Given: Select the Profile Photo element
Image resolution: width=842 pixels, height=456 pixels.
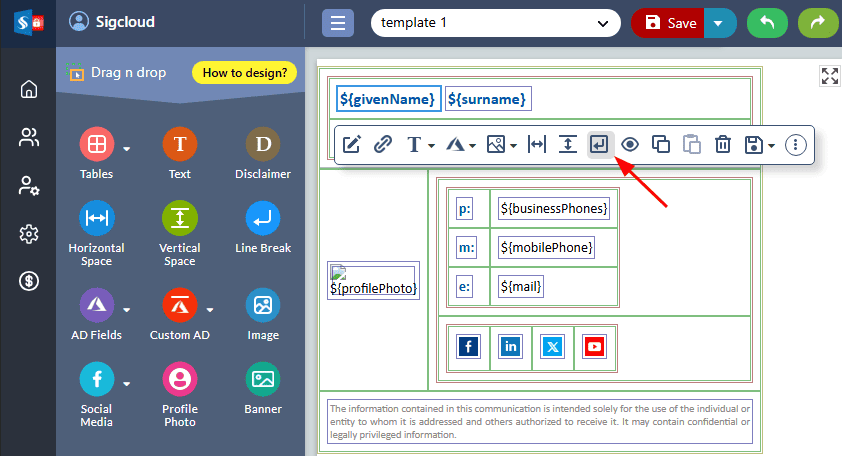Looking at the screenshot, I should pos(180,380).
